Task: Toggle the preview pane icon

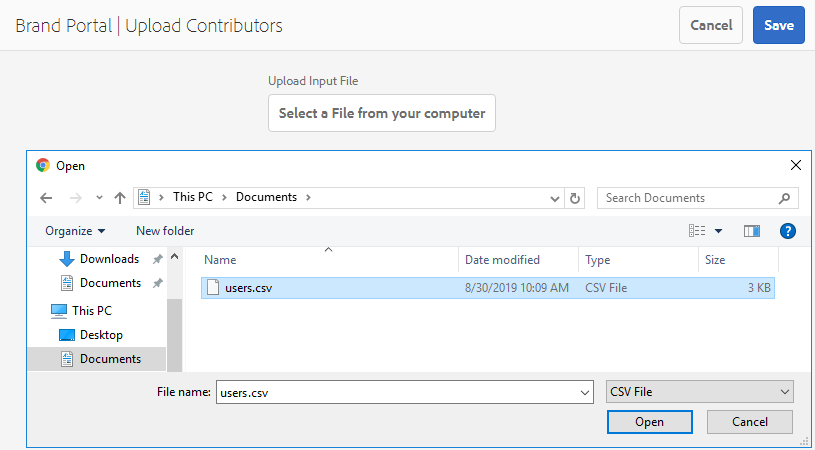Action: (752, 231)
